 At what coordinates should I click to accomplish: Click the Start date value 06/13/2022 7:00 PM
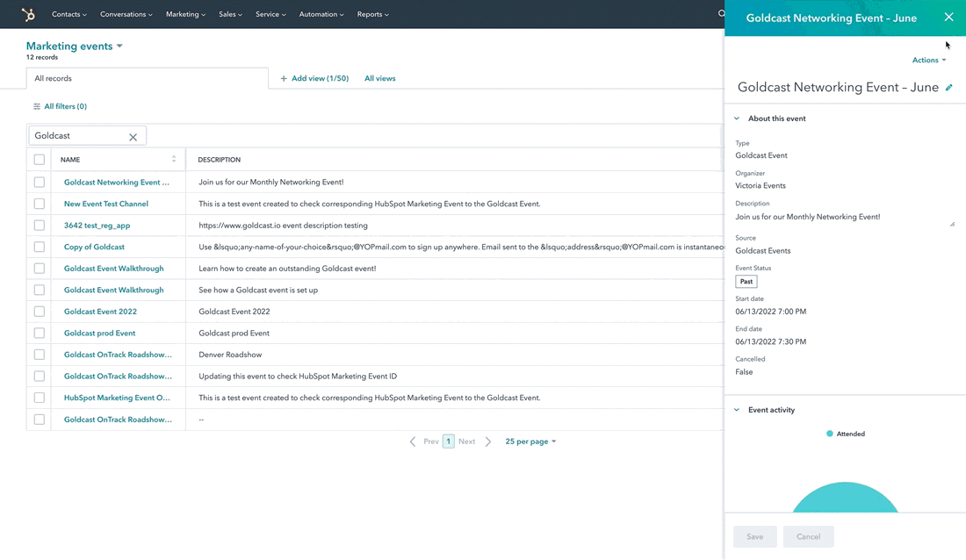coord(771,312)
